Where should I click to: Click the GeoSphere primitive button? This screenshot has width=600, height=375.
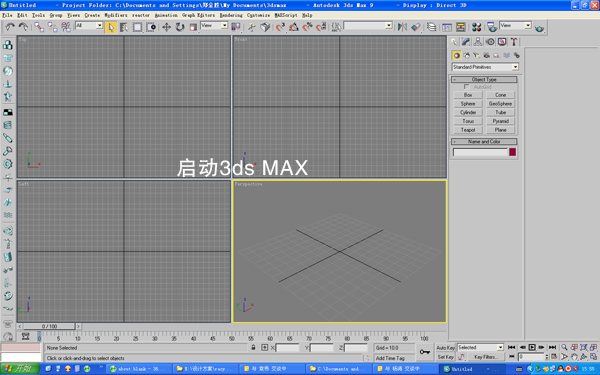coord(501,104)
